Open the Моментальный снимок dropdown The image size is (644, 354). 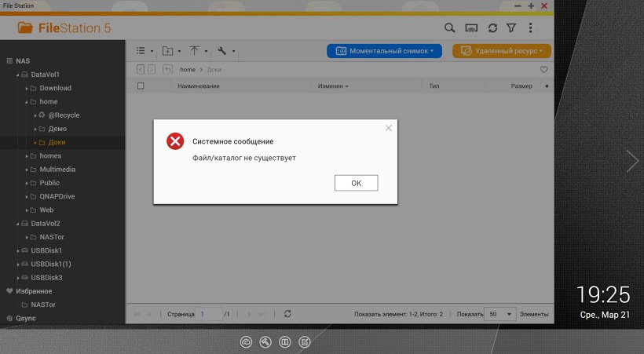pyautogui.click(x=384, y=51)
